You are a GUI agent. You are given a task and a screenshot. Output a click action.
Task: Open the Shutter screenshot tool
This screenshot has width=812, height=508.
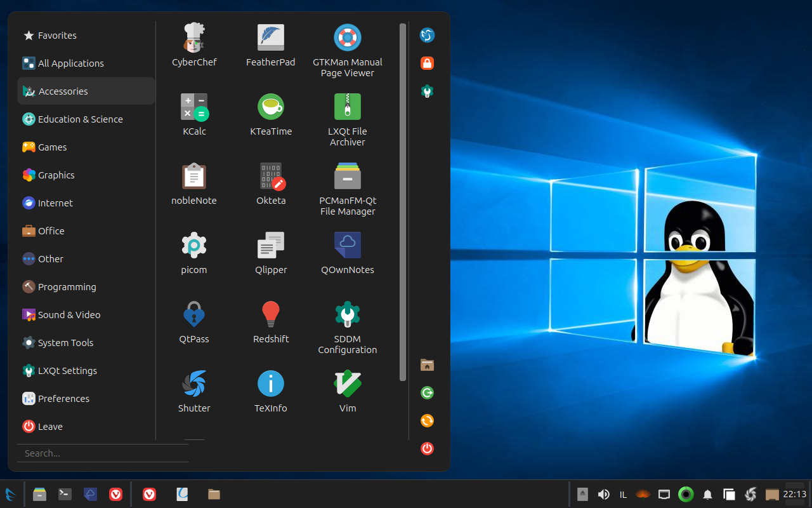194,391
